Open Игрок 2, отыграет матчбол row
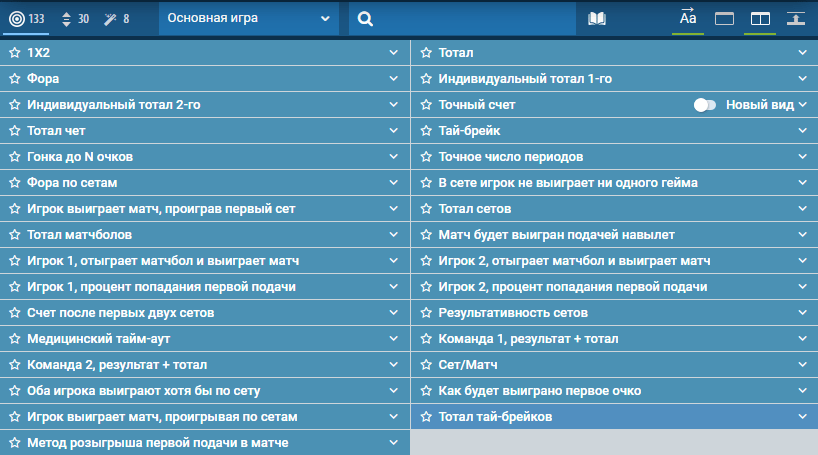Viewport: 818px width, 455px height. [x=615, y=260]
